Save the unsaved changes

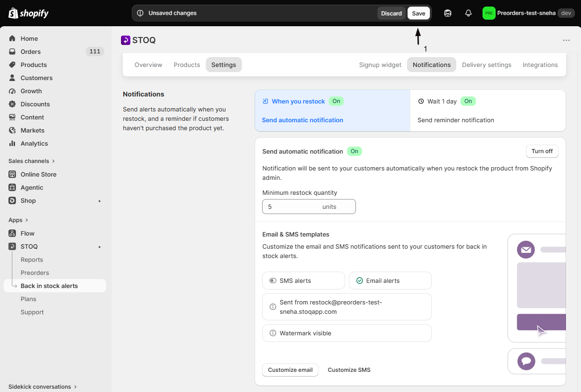point(419,13)
